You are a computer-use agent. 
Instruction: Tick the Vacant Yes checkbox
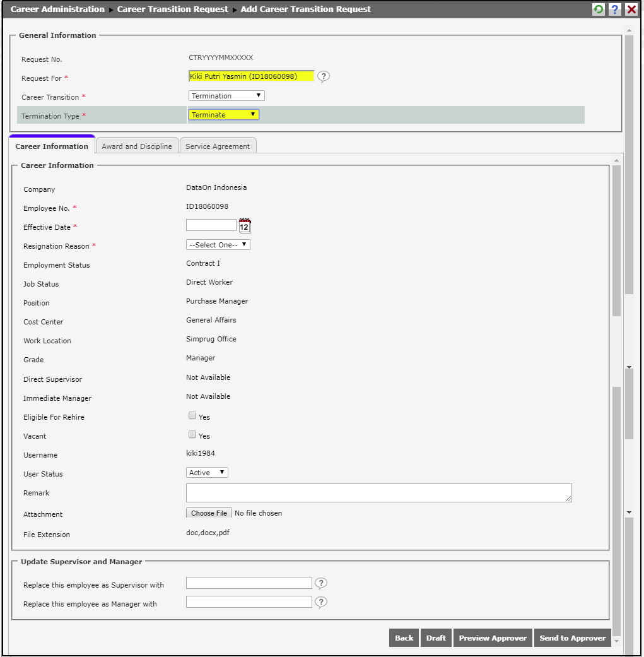point(192,435)
